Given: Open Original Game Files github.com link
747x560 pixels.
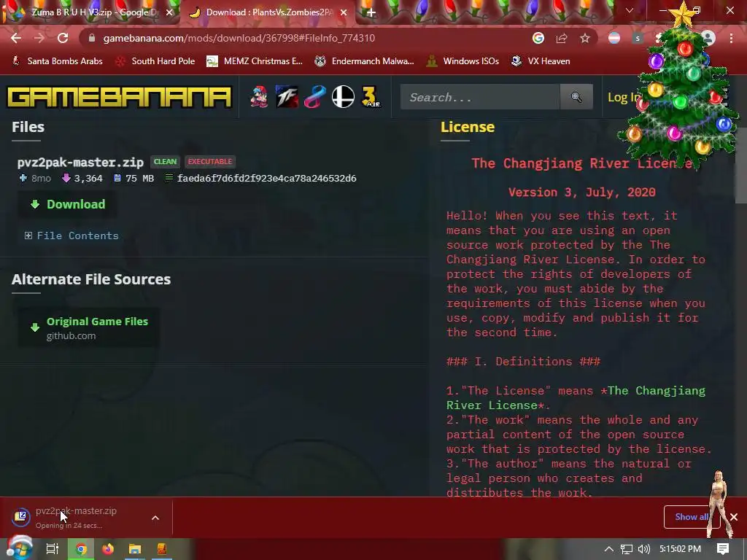Looking at the screenshot, I should pyautogui.click(x=89, y=327).
